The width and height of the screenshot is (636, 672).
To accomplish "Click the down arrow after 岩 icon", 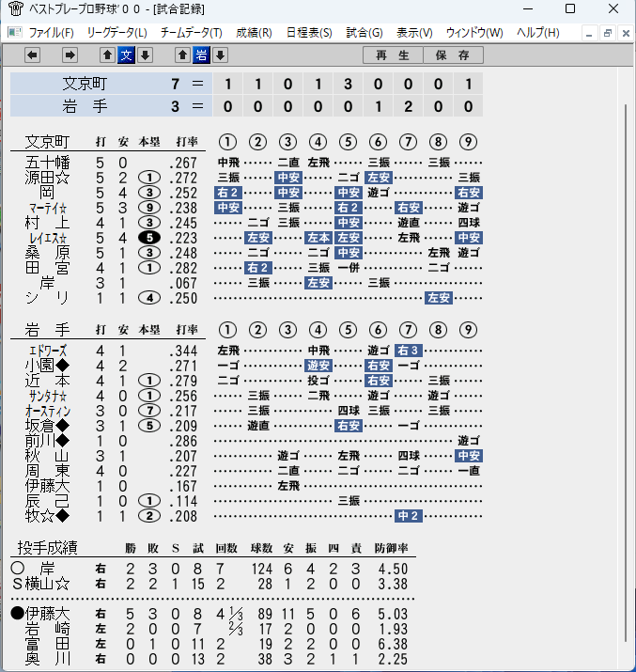I will [x=220, y=55].
